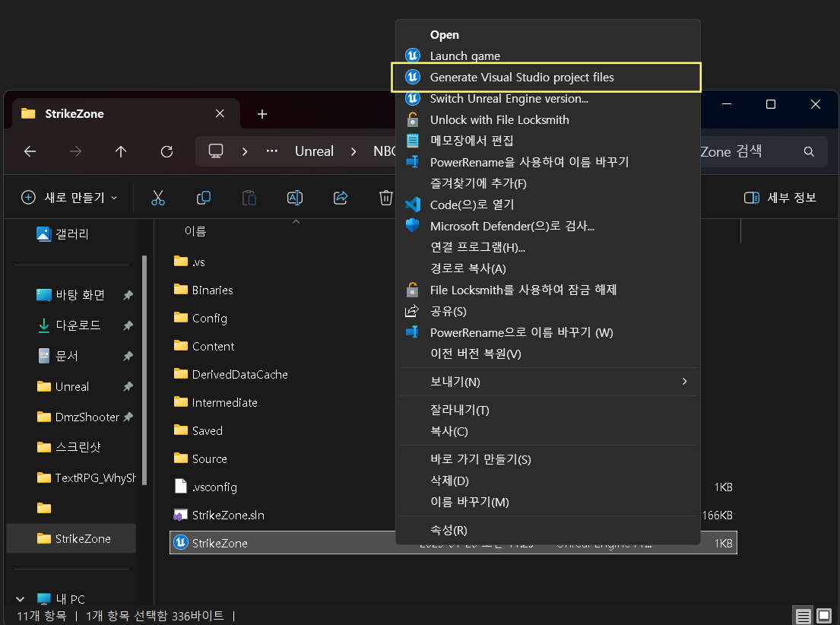Screen dimensions: 840x625
Task: Go back with the left arrow
Action: tap(30, 152)
